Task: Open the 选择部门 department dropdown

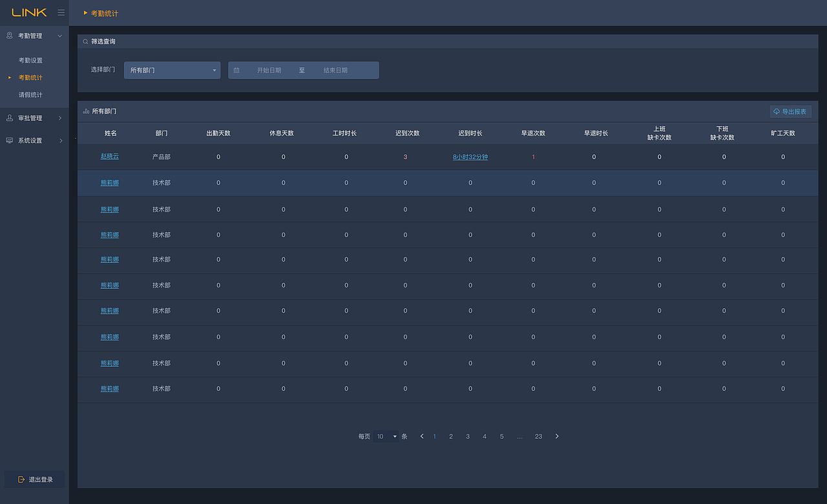Action: [x=172, y=70]
